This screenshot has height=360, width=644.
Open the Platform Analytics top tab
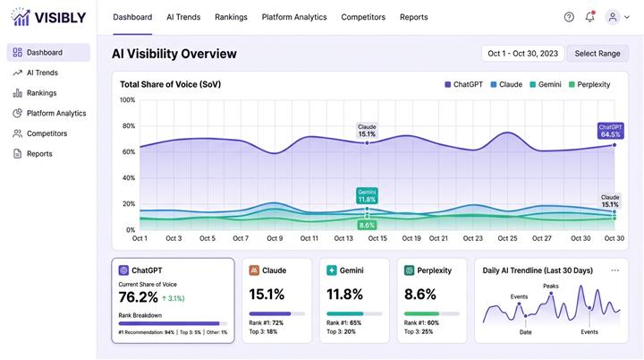click(294, 17)
